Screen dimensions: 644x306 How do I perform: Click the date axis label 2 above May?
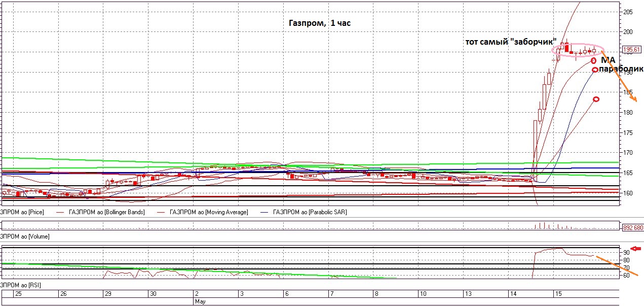point(197,294)
